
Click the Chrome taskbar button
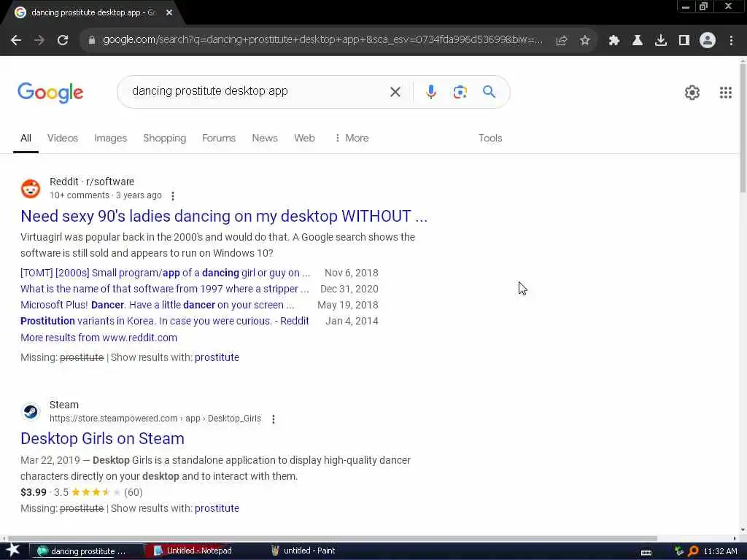point(86,551)
